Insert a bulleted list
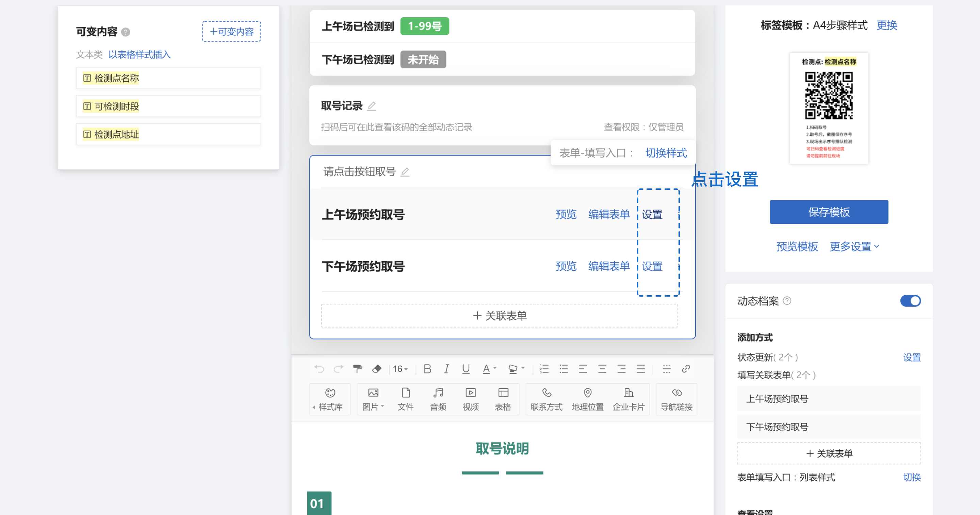980x515 pixels. point(563,369)
